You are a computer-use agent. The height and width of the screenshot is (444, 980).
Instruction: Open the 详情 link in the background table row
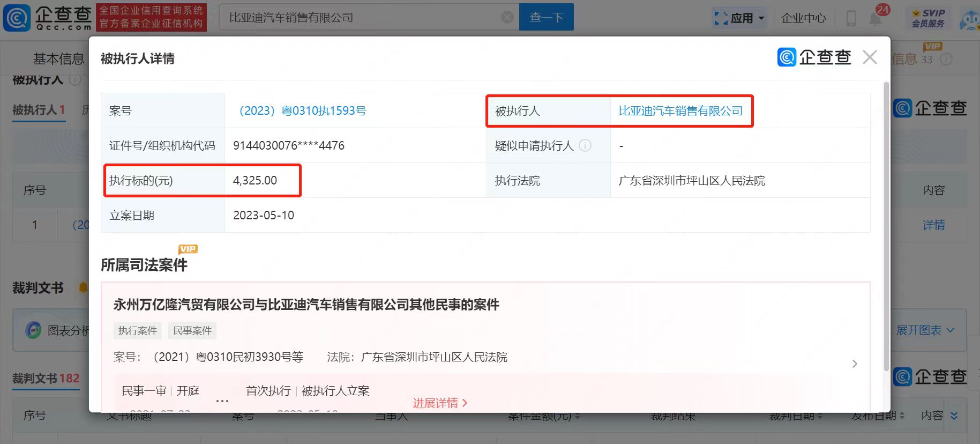[x=933, y=225]
